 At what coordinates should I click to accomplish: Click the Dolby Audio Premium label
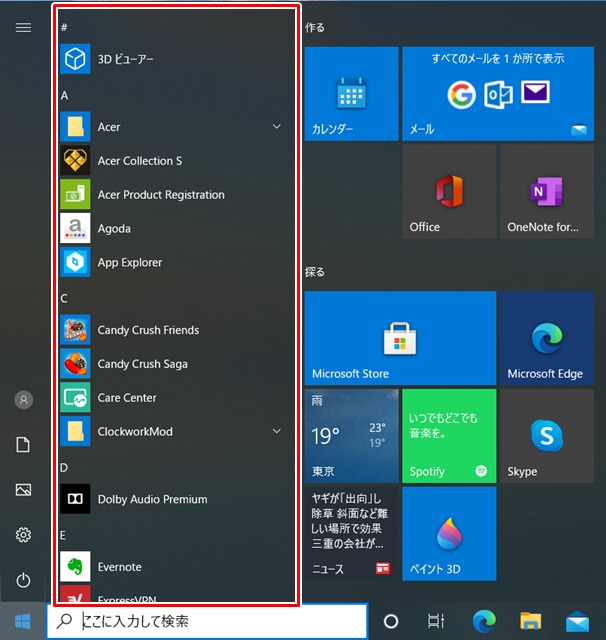coord(152,500)
